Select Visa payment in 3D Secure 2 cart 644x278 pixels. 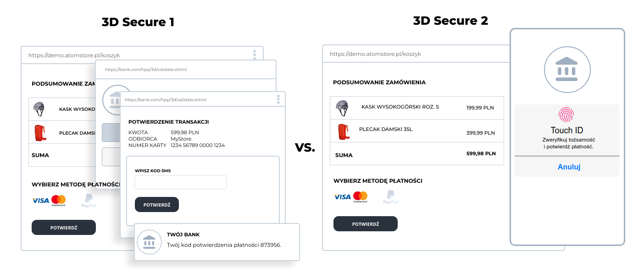(342, 197)
